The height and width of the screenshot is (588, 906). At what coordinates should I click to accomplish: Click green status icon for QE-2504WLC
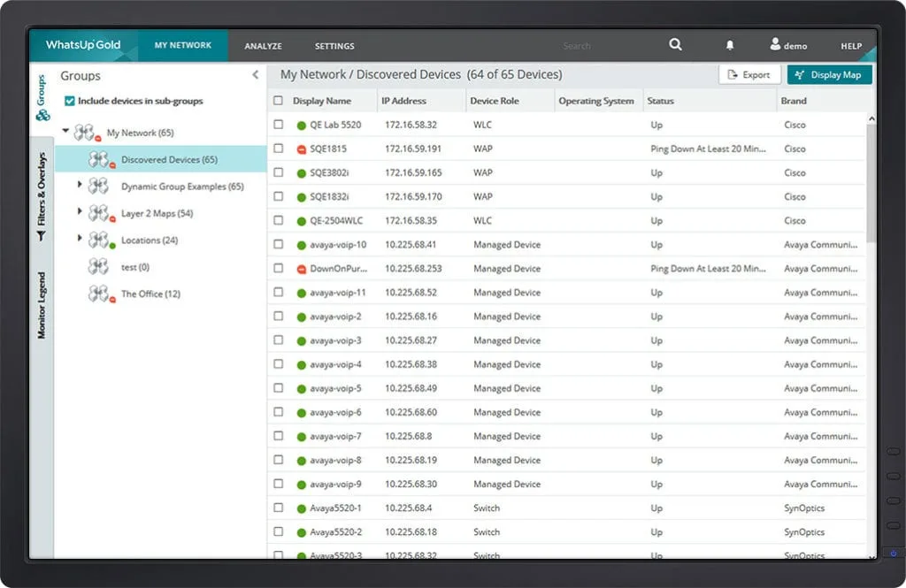coord(301,221)
